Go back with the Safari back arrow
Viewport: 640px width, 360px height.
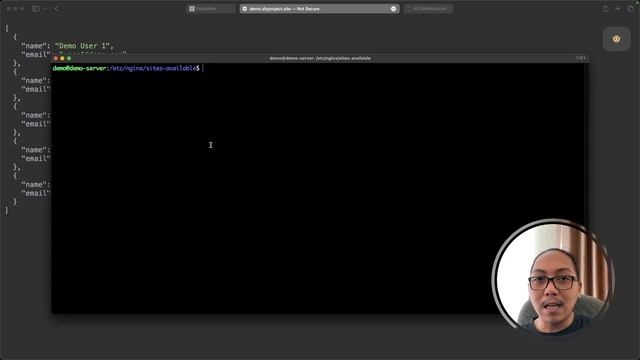(56, 9)
